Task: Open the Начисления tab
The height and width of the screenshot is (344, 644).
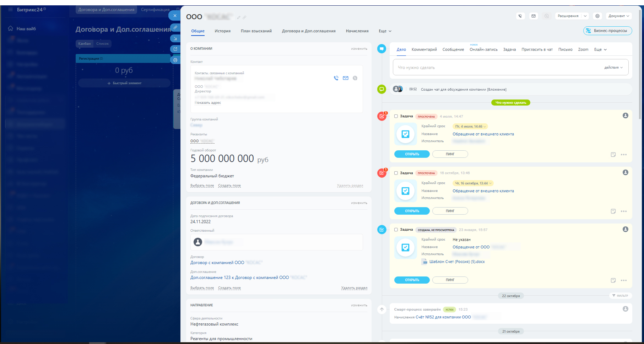Action: [357, 31]
